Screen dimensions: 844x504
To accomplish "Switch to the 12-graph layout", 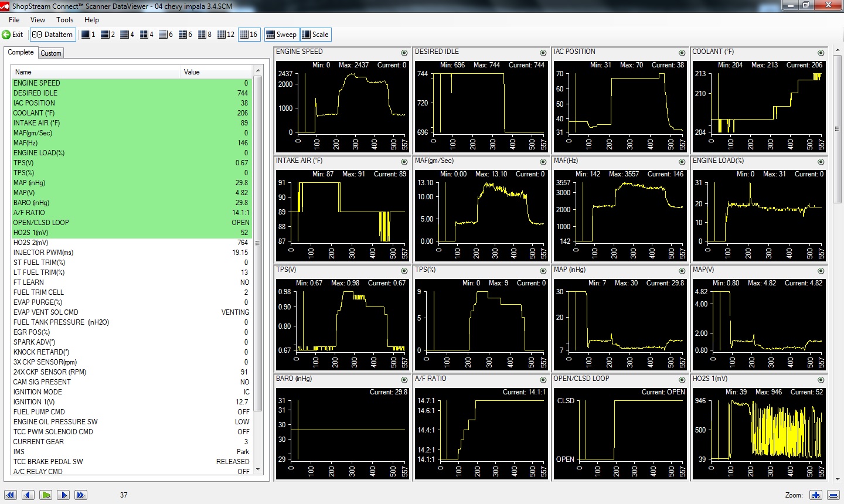I will click(x=226, y=35).
